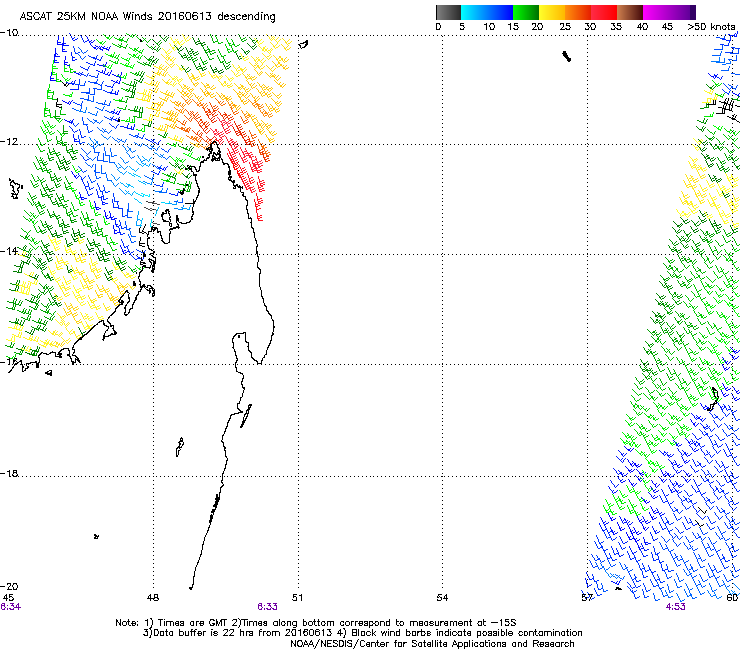Click the longitude label '51' on the bottom axis
Screen dimensions: 740x650
[297, 598]
